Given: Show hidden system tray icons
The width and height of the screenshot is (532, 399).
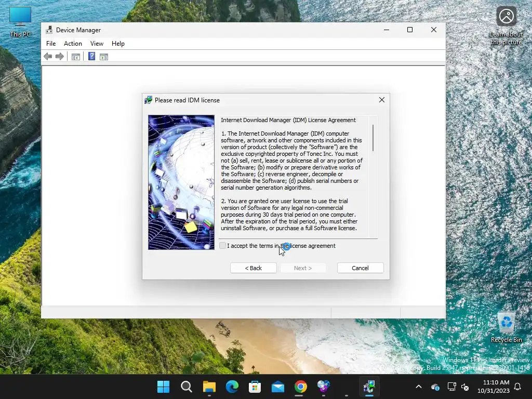Looking at the screenshot, I should [419, 387].
